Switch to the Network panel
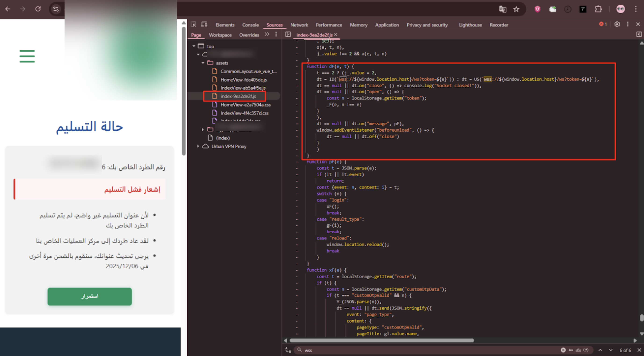 (x=299, y=25)
